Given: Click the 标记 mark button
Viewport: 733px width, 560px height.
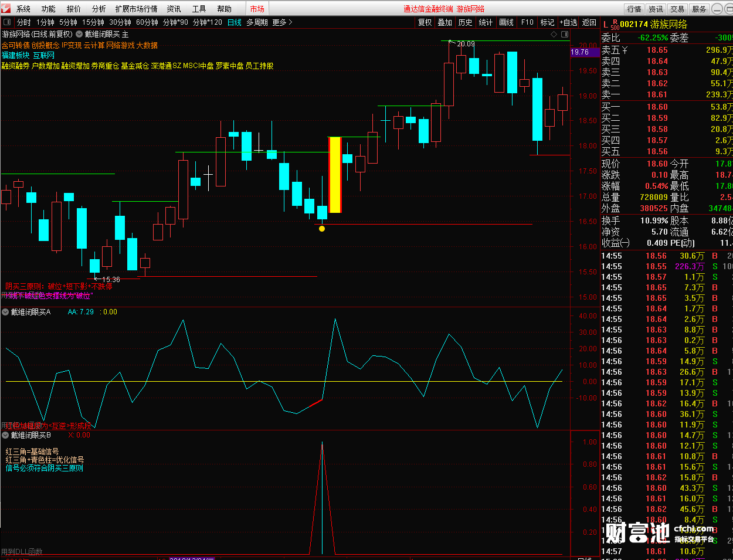Looking at the screenshot, I should point(548,22).
